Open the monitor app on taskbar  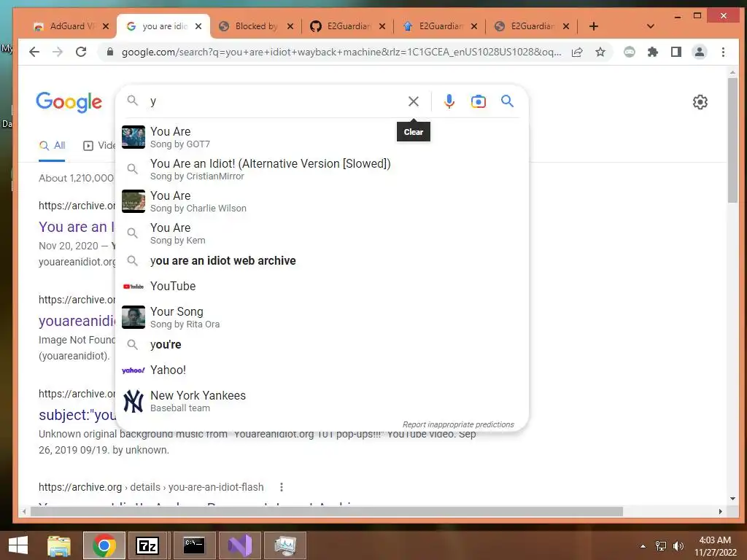[x=285, y=545]
